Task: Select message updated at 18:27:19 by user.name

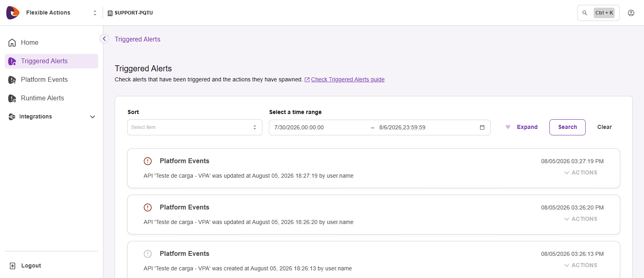Action: pyautogui.click(x=248, y=176)
